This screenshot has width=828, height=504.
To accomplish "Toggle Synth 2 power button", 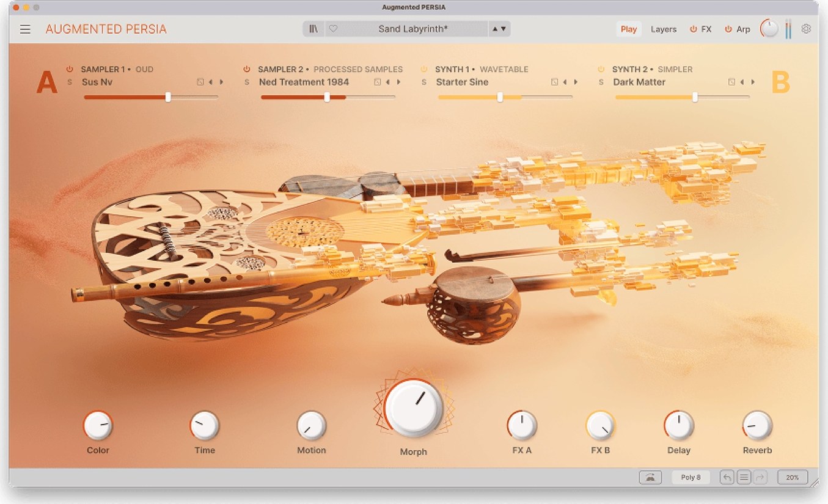I will click(601, 69).
